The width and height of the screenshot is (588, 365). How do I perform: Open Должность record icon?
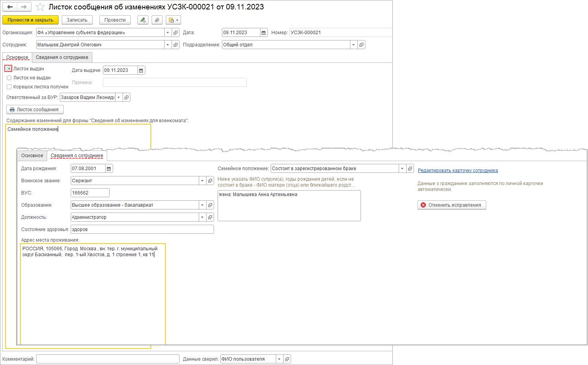210,217
